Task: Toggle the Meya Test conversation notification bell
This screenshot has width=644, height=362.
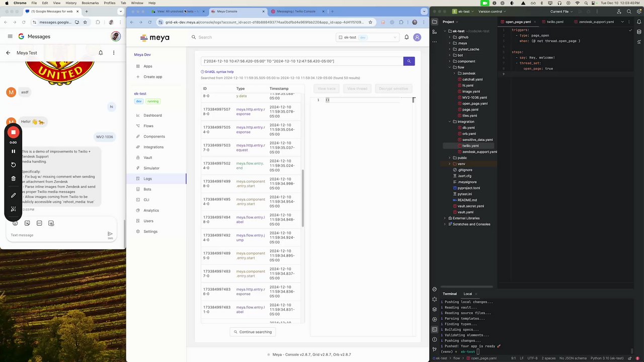Action: point(101,53)
